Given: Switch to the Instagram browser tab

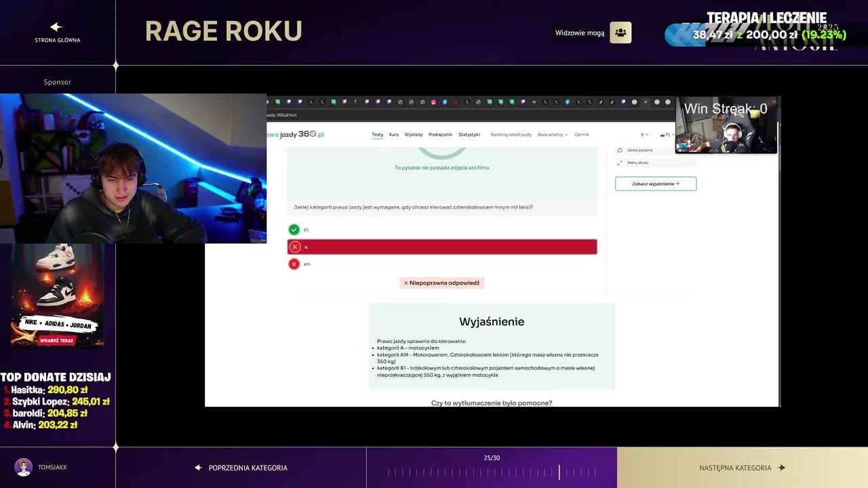Looking at the screenshot, I should pyautogui.click(x=433, y=102).
